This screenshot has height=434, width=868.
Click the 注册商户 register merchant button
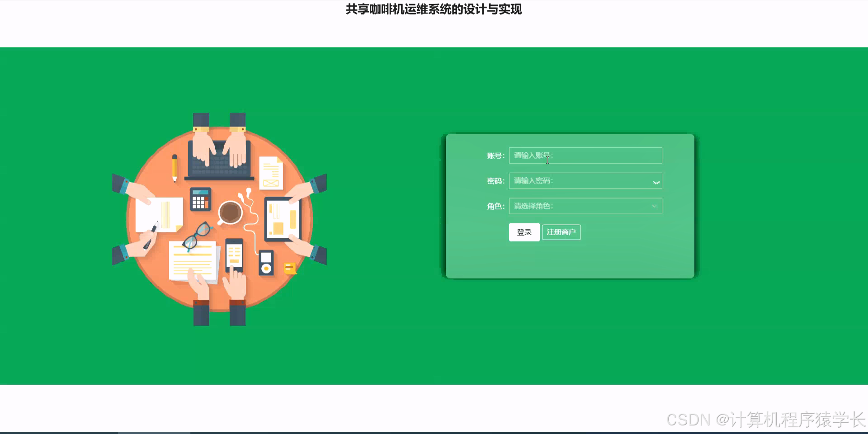click(561, 232)
